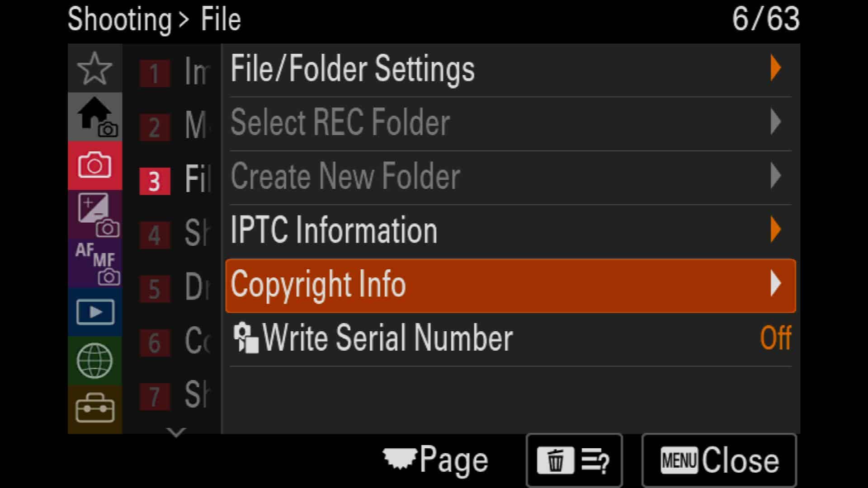Screen dimensions: 868x488
Task: Select group 3 File in the list
Action: 175,180
